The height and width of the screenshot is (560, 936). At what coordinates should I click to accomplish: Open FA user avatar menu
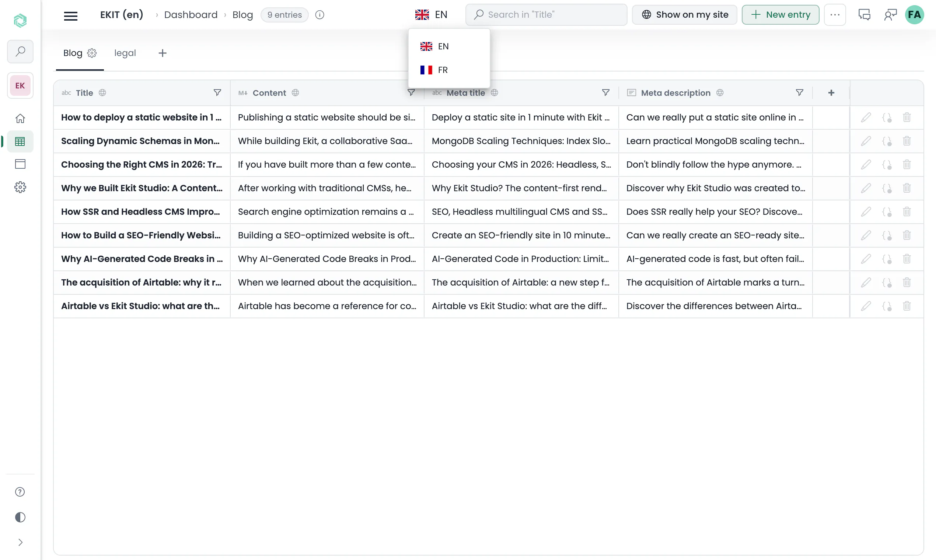click(915, 15)
